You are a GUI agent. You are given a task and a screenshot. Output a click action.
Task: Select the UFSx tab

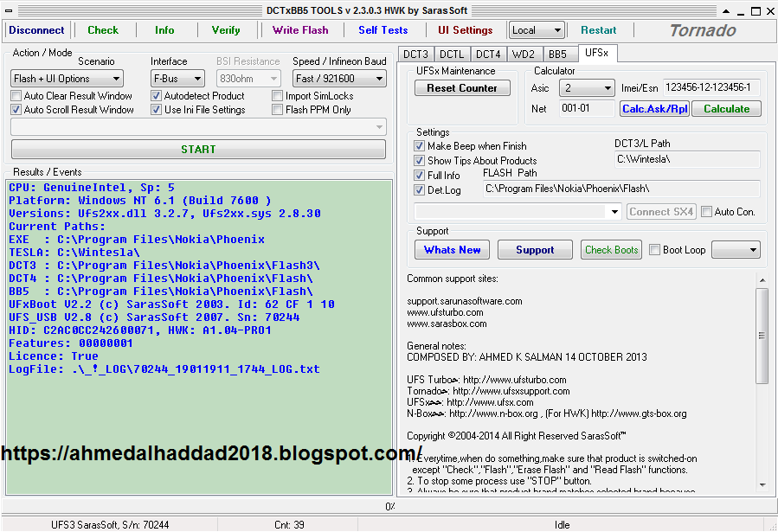[597, 53]
